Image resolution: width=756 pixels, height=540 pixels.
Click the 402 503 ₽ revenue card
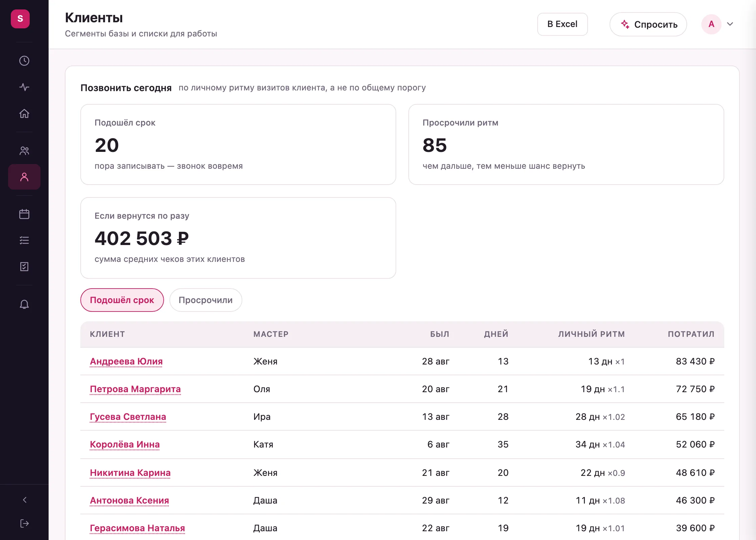(x=238, y=238)
